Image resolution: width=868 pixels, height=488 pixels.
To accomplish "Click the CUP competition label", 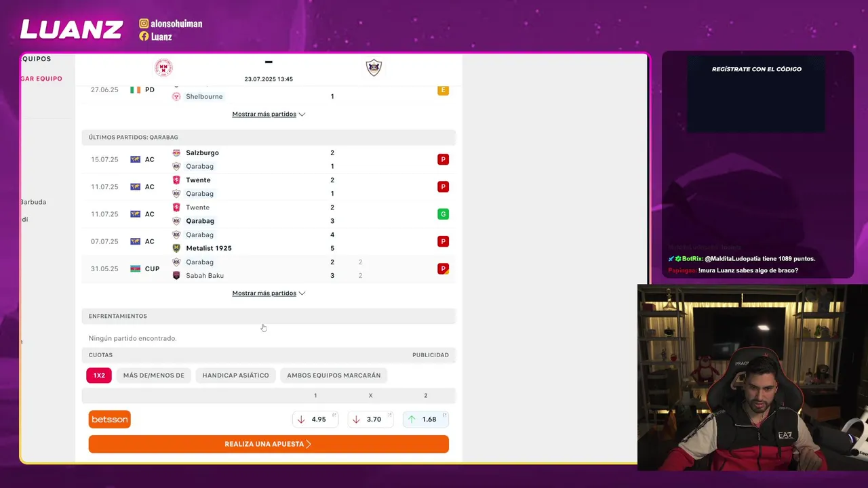I will click(152, 268).
